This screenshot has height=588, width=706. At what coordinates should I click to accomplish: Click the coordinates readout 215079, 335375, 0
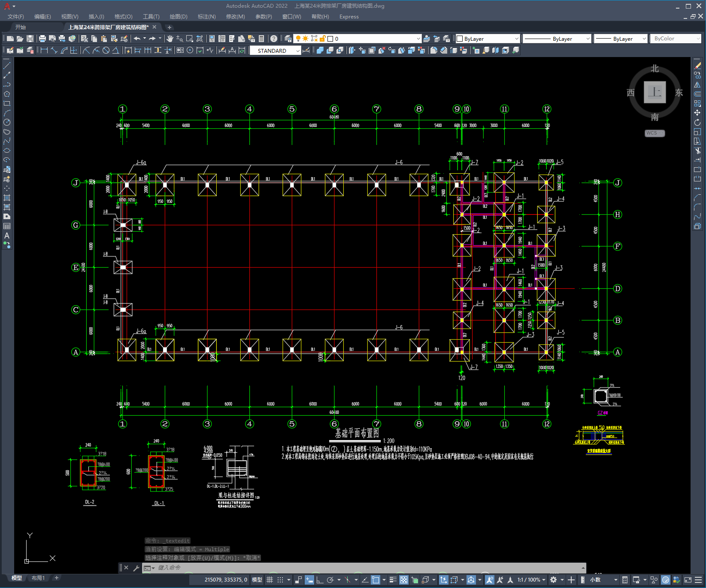pos(226,580)
